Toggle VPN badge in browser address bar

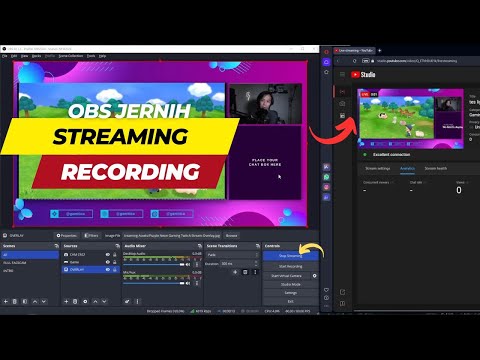(366, 61)
